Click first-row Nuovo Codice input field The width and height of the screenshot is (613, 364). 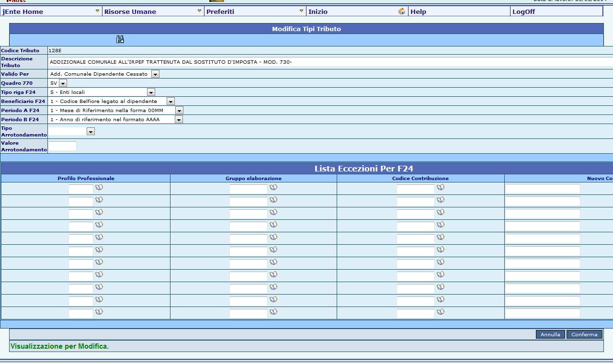pyautogui.click(x=543, y=189)
